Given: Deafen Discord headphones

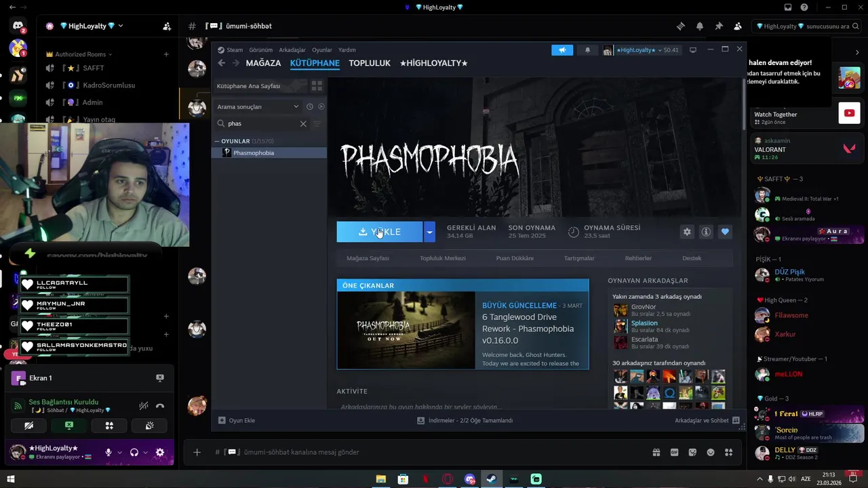Looking at the screenshot, I should (134, 452).
